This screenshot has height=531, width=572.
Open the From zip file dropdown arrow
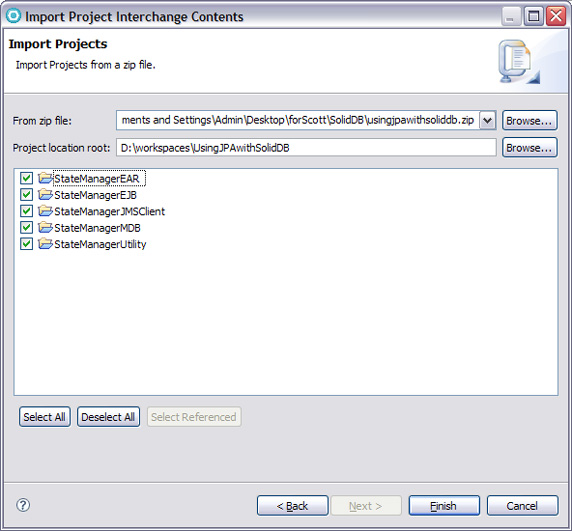(488, 120)
